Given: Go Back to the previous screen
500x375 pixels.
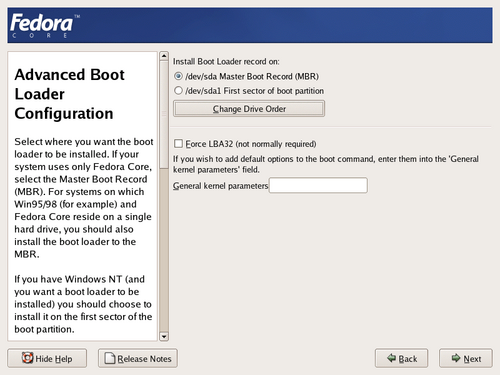Looking at the screenshot, I should coord(401,358).
